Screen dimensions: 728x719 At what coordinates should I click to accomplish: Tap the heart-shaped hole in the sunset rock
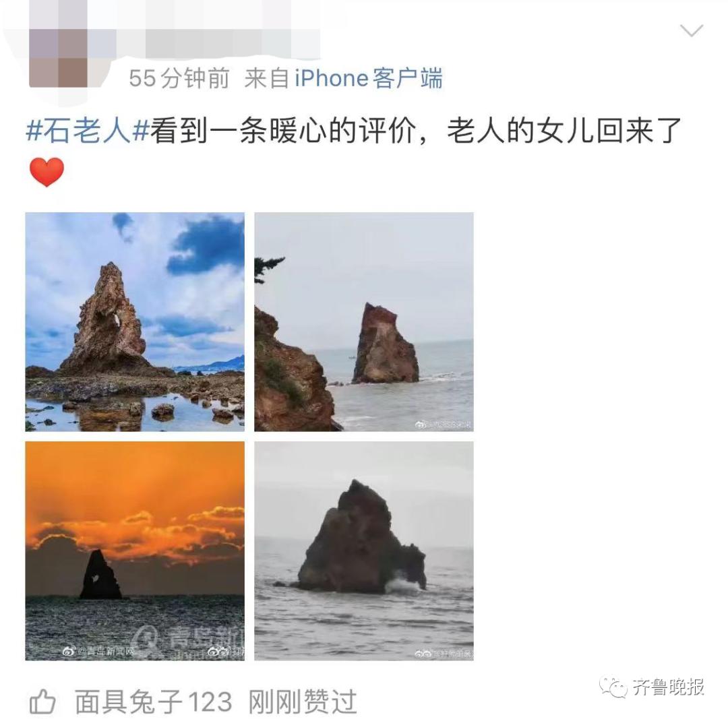click(96, 579)
